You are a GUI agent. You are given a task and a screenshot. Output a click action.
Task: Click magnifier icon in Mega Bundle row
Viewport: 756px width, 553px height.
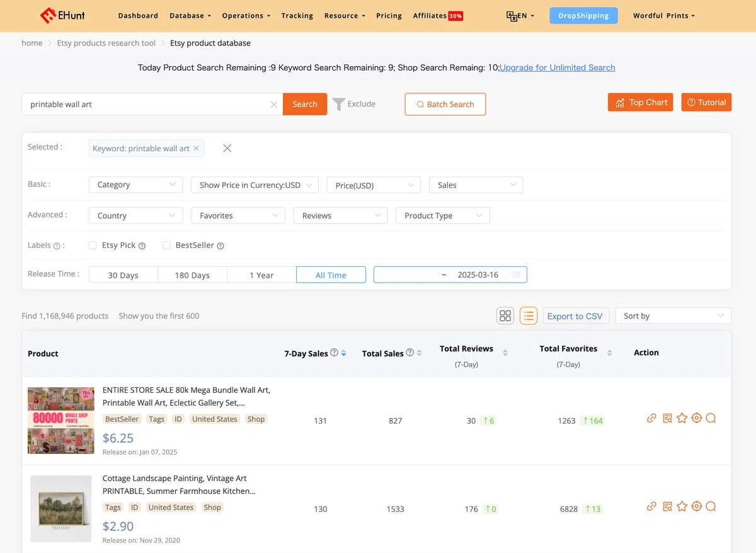coord(711,418)
